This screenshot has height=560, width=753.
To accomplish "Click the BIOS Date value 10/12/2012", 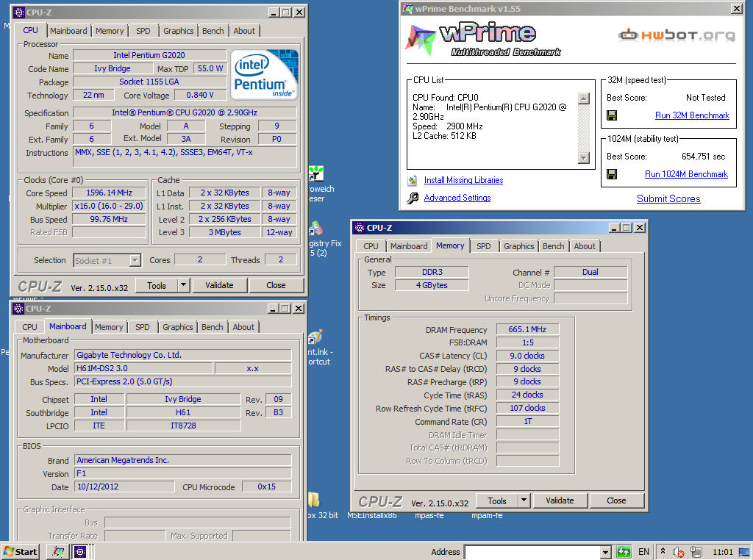I will 124,487.
